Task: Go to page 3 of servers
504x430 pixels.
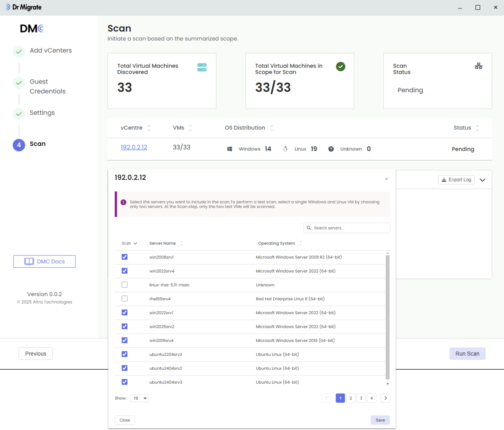Action: 361,398
